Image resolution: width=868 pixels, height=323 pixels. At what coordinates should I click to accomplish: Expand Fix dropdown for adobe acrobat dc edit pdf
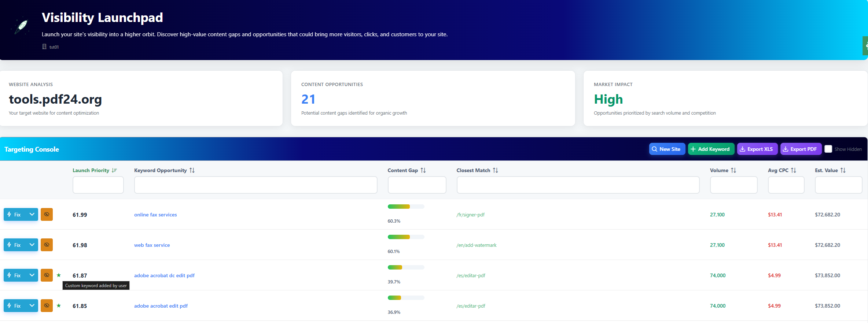(x=32, y=275)
